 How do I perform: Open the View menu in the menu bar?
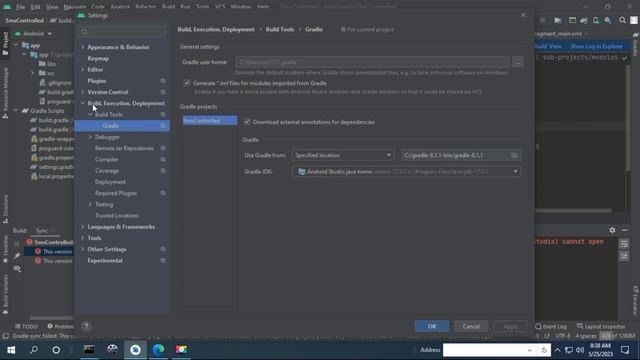coord(52,7)
